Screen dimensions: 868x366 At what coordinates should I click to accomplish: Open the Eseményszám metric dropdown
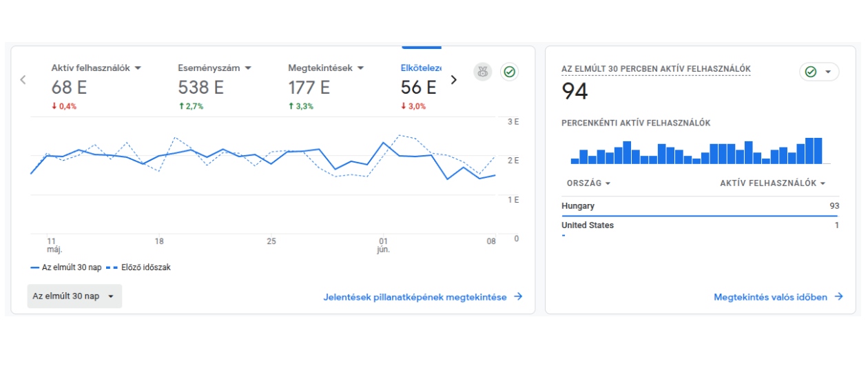click(x=215, y=68)
